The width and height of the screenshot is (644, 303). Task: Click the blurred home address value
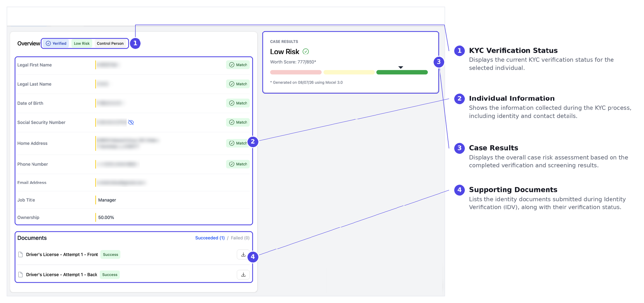(127, 143)
